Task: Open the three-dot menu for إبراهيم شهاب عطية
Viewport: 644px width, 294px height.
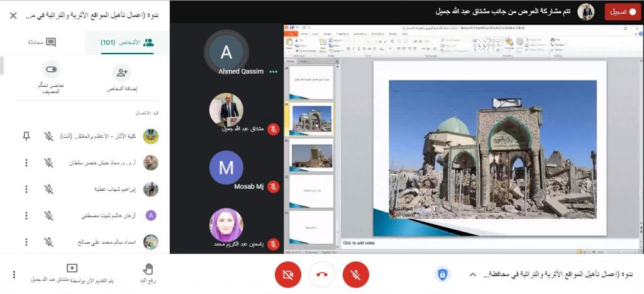Action: click(26, 189)
